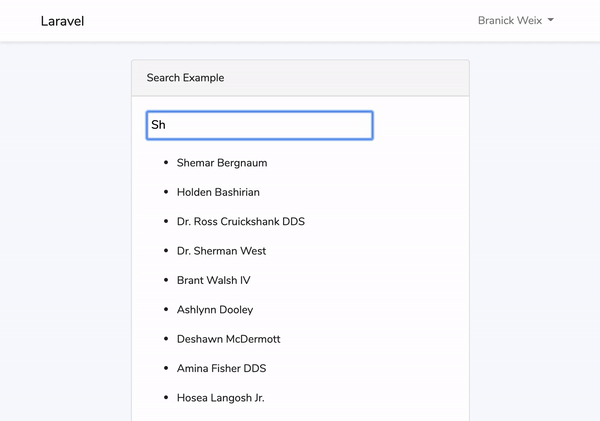
Task: Select Holden Bashirian in the list
Action: (x=218, y=192)
